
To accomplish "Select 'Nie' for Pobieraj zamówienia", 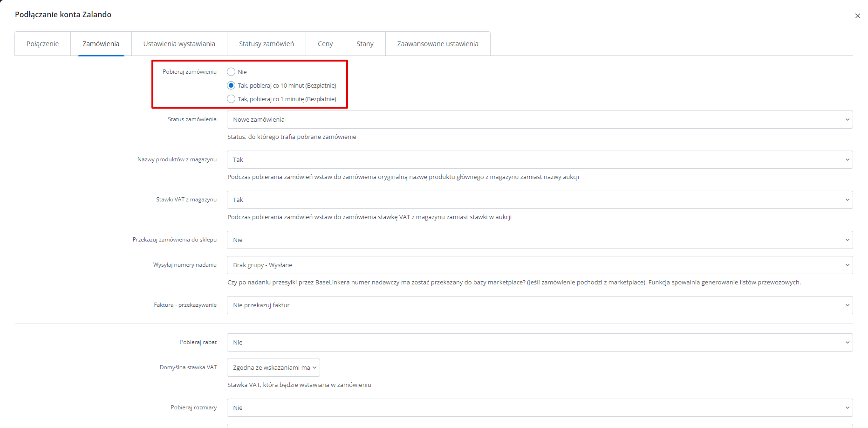I will coord(231,72).
